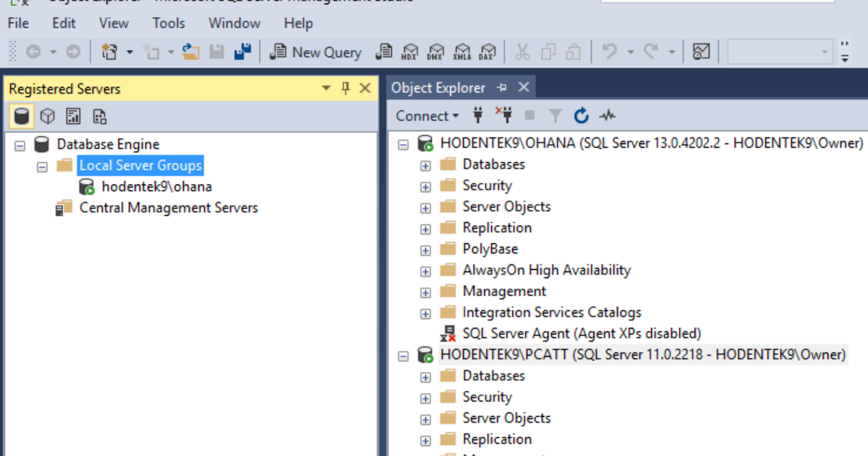The image size is (868, 456).
Task: Click the XMLA query icon
Action: point(461,52)
